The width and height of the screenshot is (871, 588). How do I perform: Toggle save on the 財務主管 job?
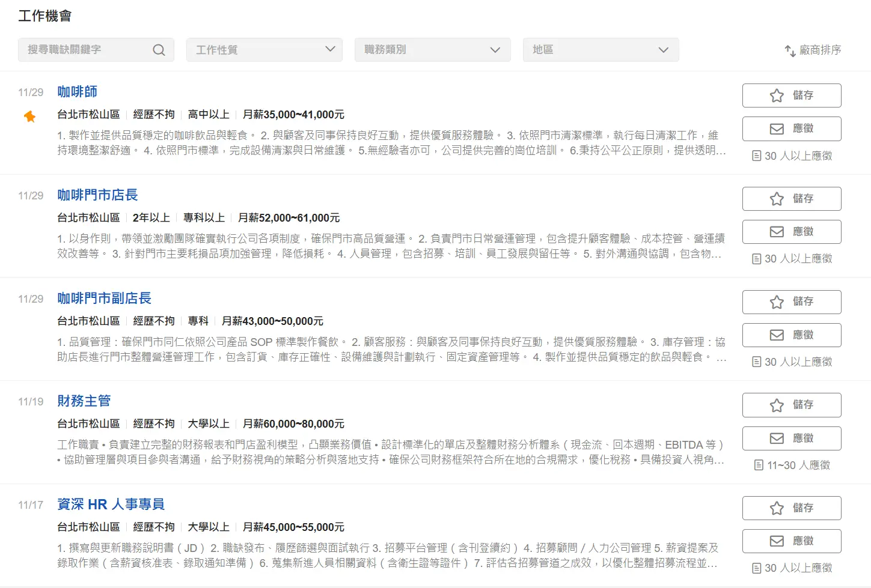tap(791, 405)
